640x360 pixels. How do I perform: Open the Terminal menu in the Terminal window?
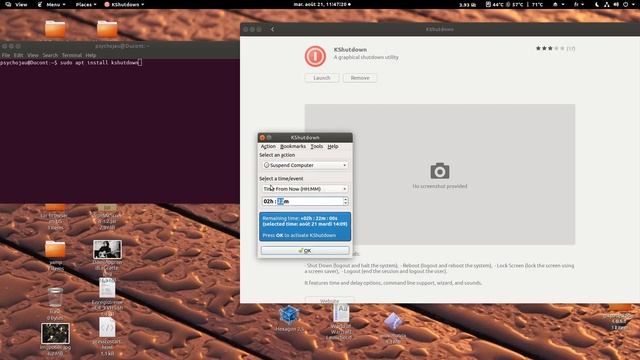click(72, 55)
